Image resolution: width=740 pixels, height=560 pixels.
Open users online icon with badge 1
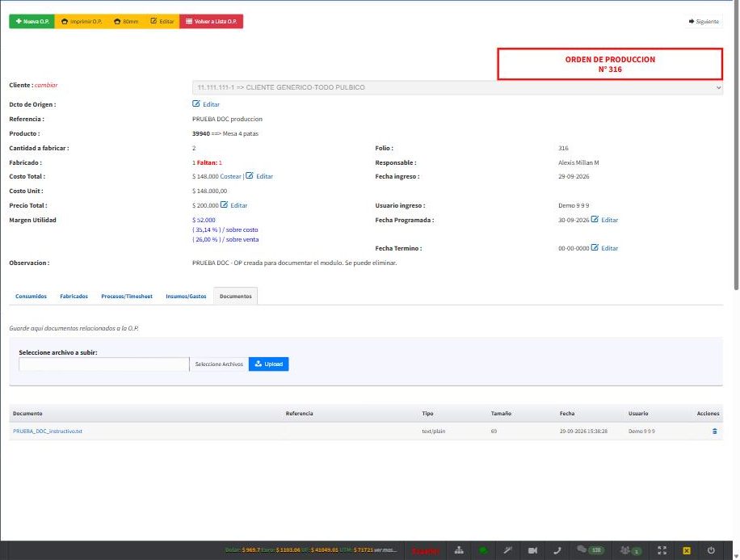point(631,550)
